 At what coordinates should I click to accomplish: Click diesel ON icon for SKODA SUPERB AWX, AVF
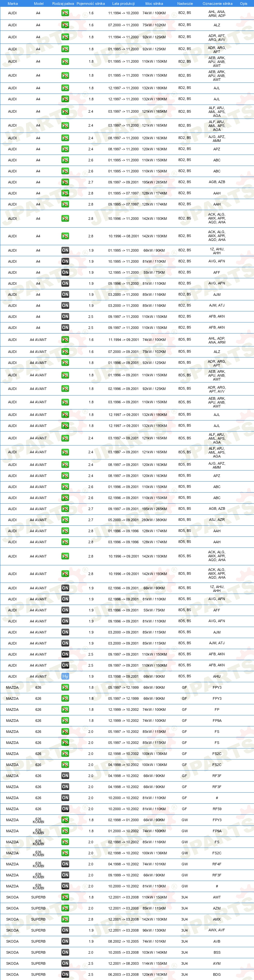(65, 930)
